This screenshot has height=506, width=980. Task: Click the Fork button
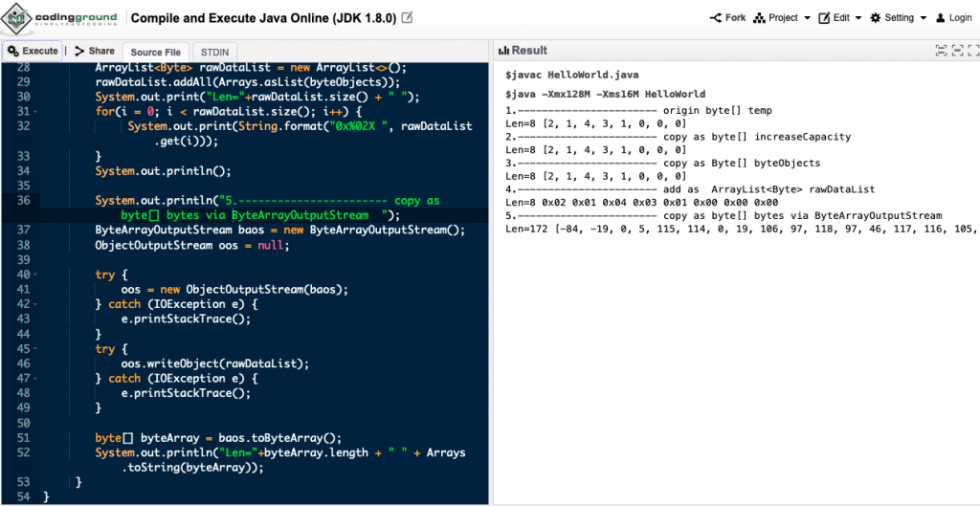coord(727,17)
